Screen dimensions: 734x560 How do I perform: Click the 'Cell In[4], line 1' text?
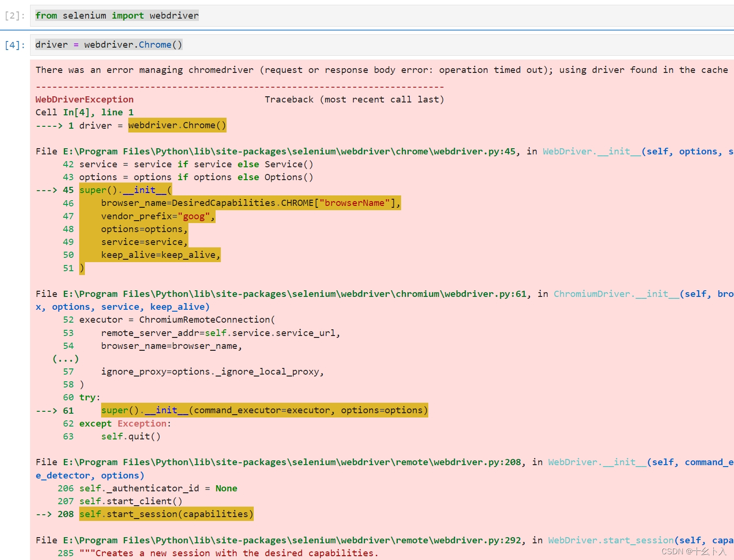click(x=84, y=112)
